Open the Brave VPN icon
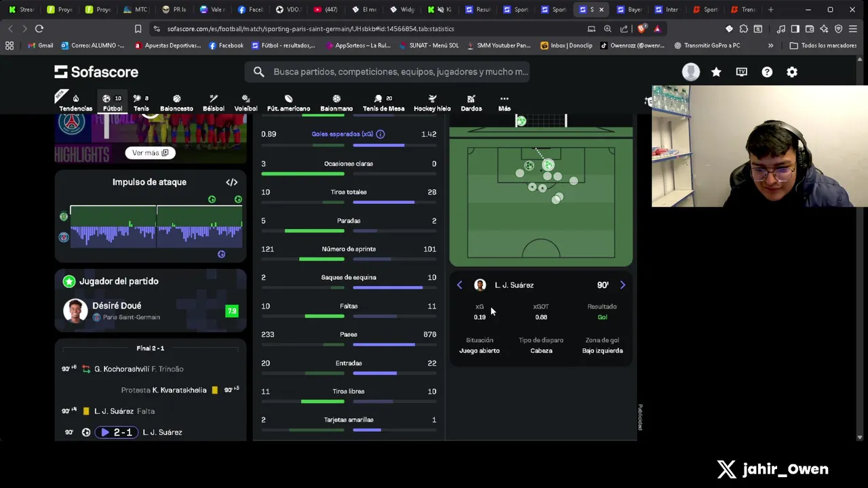 [839, 28]
